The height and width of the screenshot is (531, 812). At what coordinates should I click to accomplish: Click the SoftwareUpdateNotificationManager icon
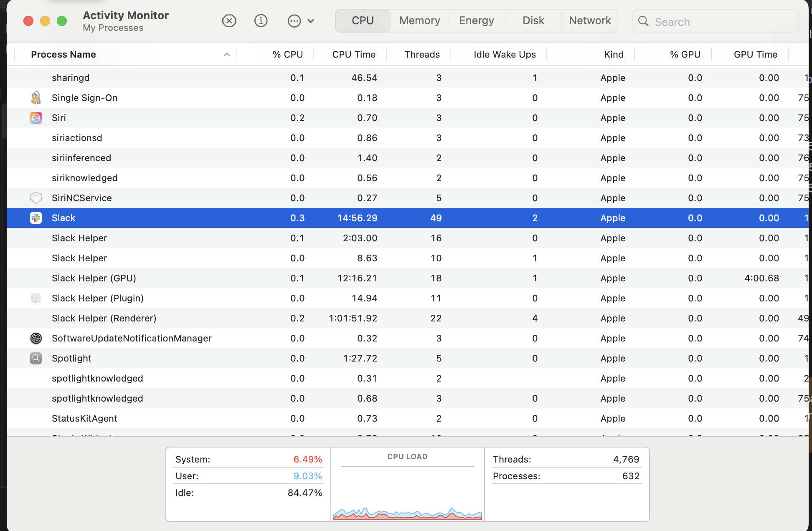(36, 338)
